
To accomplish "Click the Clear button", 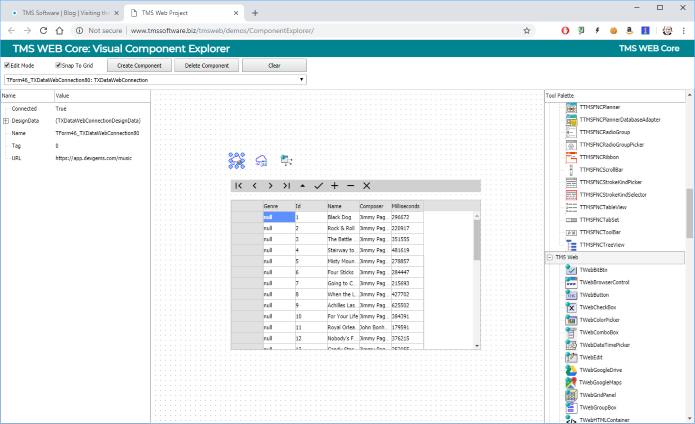I will (274, 66).
